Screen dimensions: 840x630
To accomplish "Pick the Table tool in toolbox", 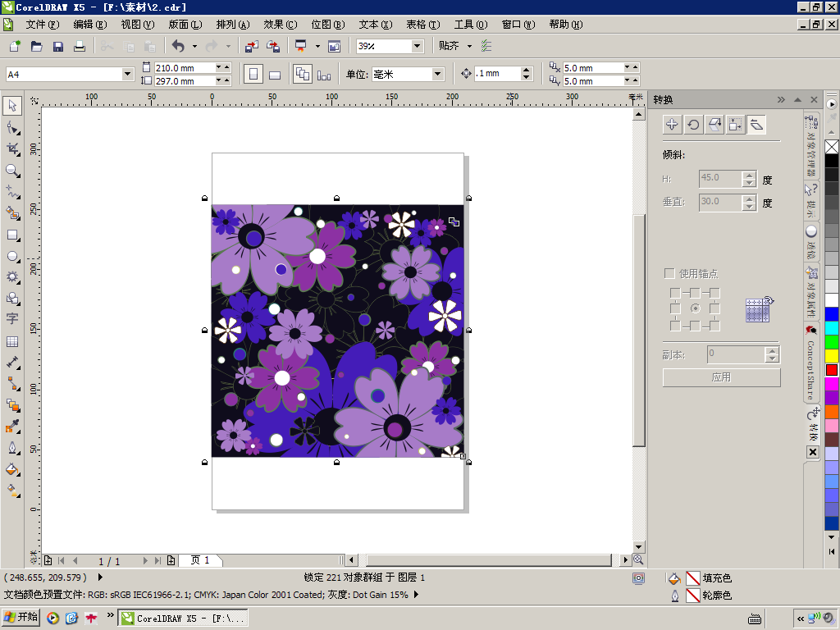I will click(x=12, y=341).
